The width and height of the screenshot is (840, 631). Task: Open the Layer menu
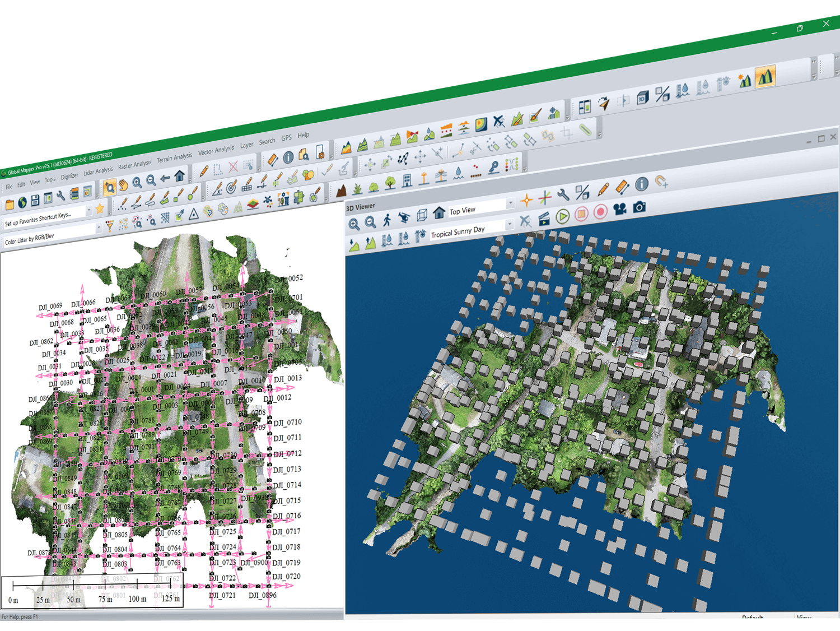(247, 145)
